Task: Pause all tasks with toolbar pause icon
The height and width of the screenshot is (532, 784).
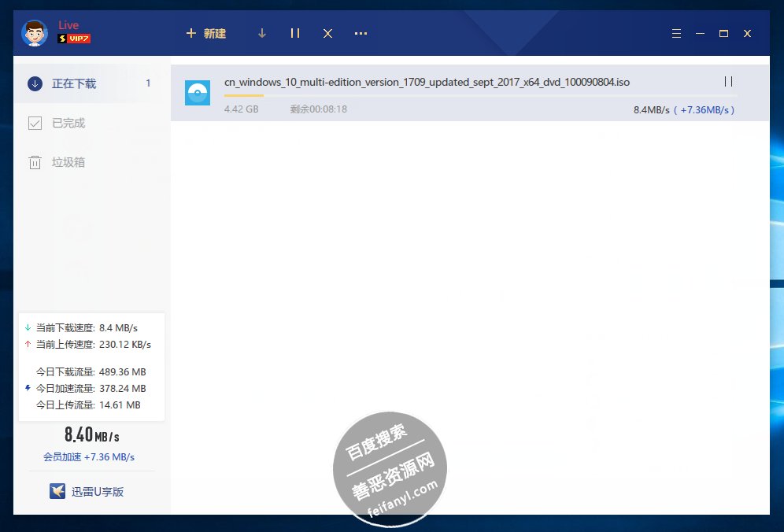Action: [295, 33]
